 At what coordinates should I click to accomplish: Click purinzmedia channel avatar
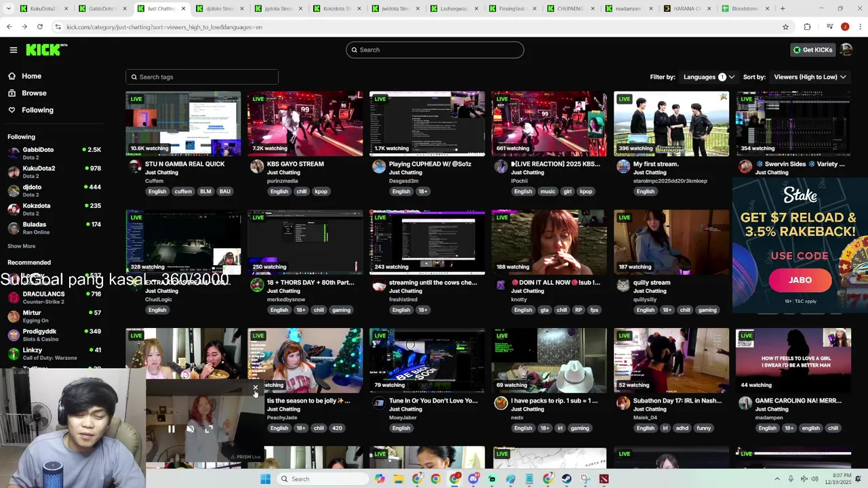click(x=256, y=167)
